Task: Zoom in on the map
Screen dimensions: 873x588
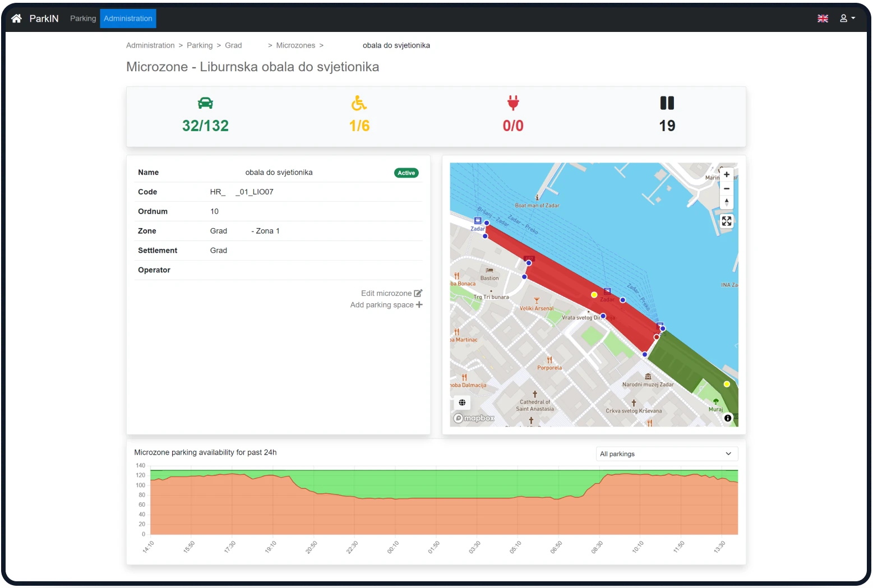Action: coord(727,174)
